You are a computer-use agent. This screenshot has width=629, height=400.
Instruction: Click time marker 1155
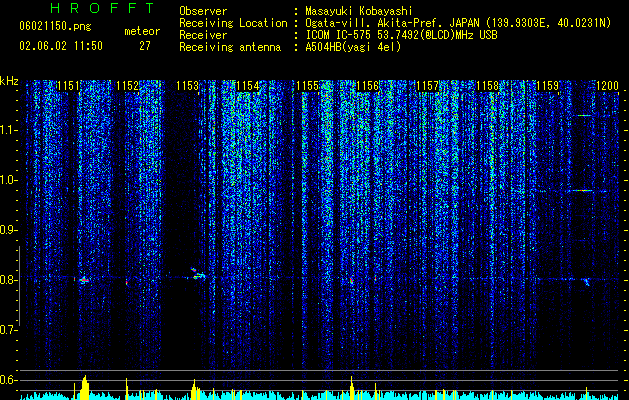[307, 86]
